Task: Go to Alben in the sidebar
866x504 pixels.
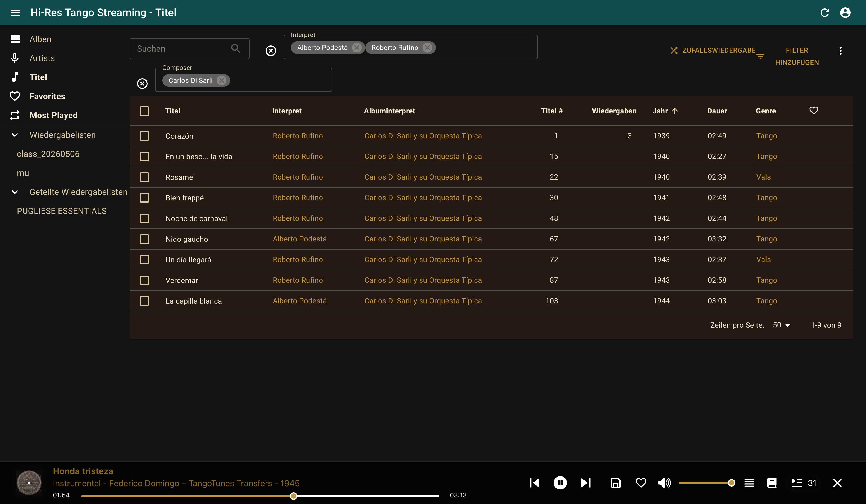Action: pyautogui.click(x=40, y=39)
